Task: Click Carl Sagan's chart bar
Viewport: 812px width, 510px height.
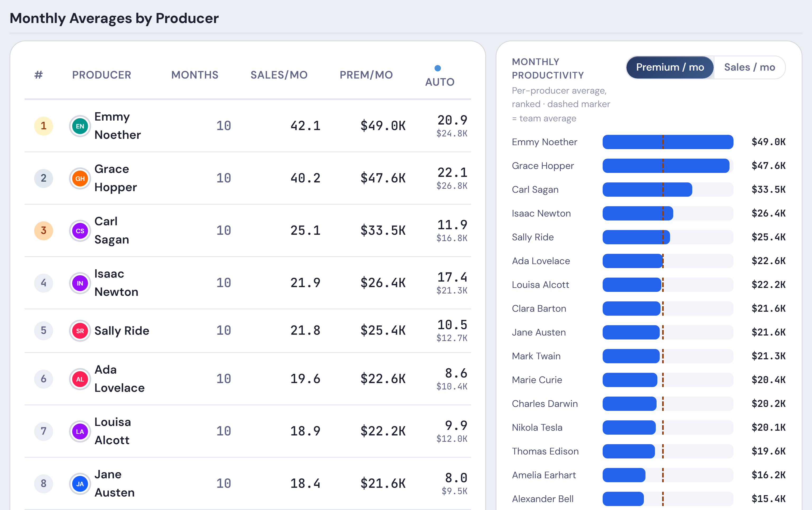Action: pos(647,190)
